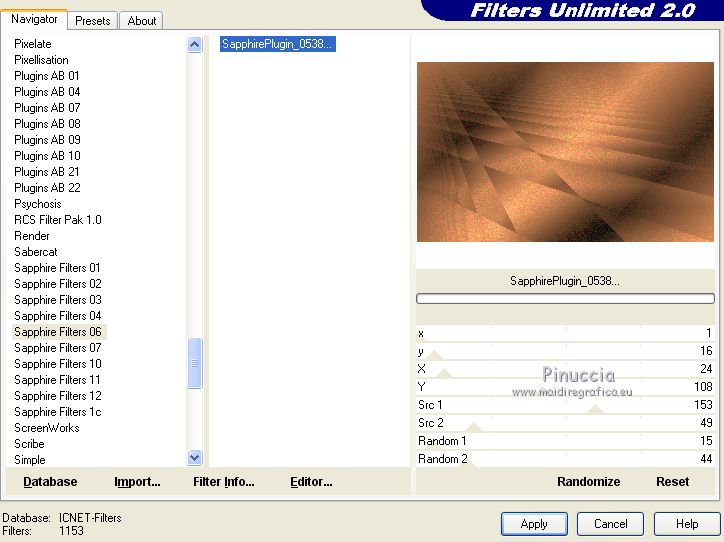
Task: Select Sapphire Filters 03
Action: [58, 300]
